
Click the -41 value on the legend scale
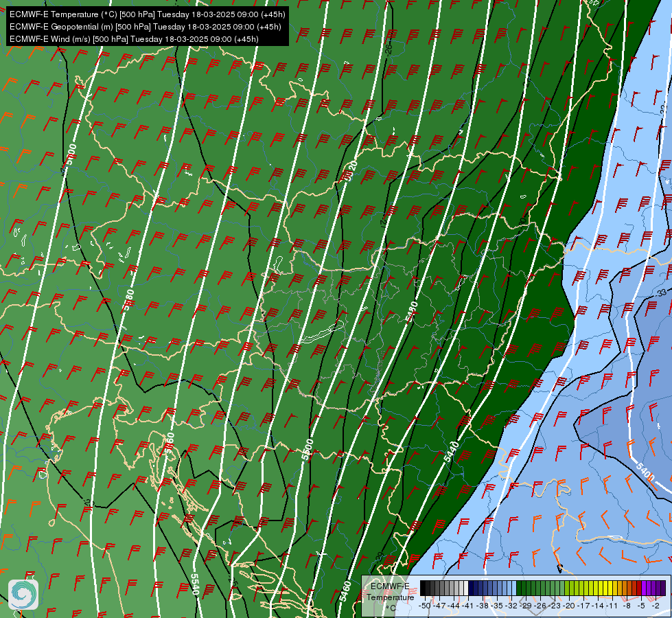pos(467,606)
